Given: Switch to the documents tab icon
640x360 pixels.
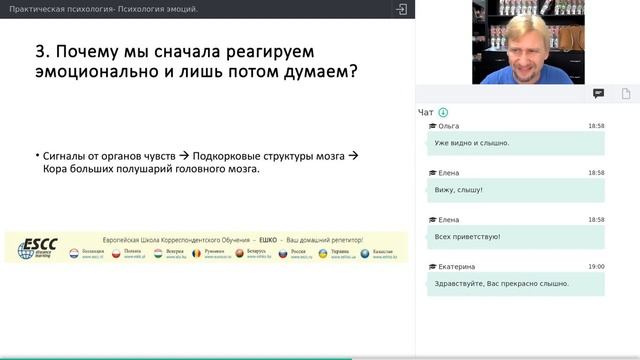Looking at the screenshot, I should pos(626,94).
